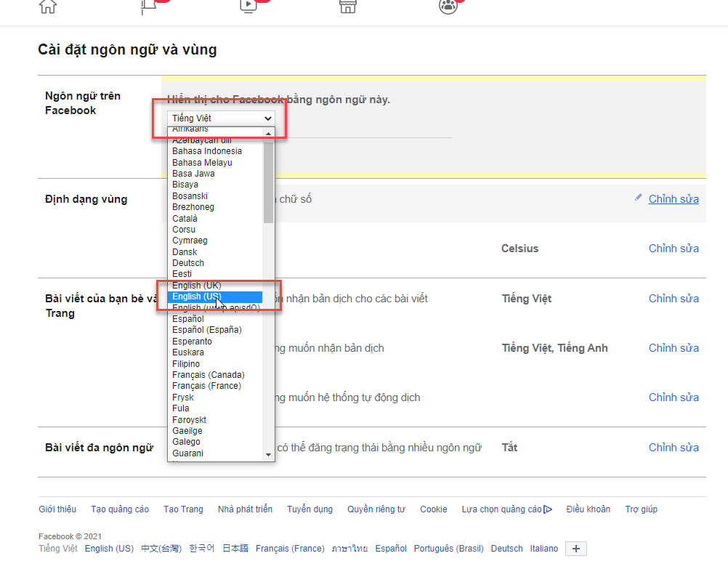
Task: Open Pages flag icon
Action: (x=148, y=7)
